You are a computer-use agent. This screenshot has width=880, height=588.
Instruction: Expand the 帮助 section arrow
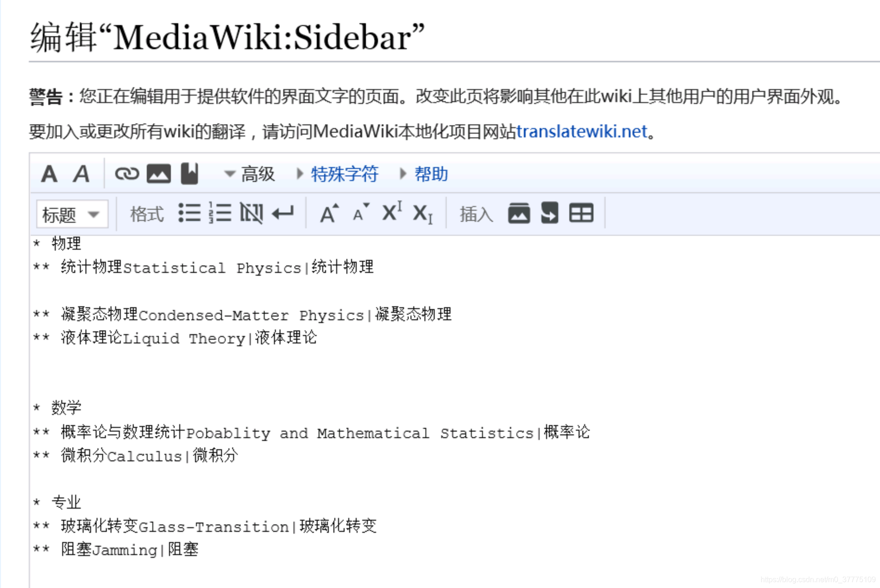(401, 174)
